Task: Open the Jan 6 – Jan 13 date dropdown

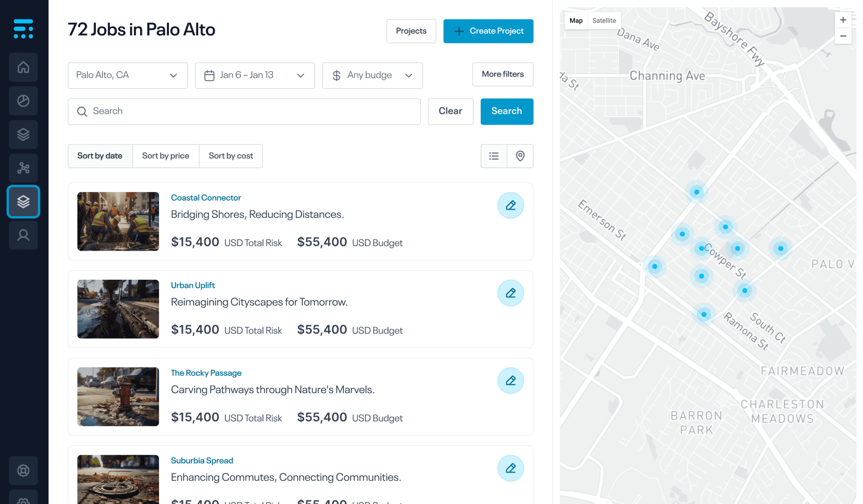Action: tap(255, 75)
